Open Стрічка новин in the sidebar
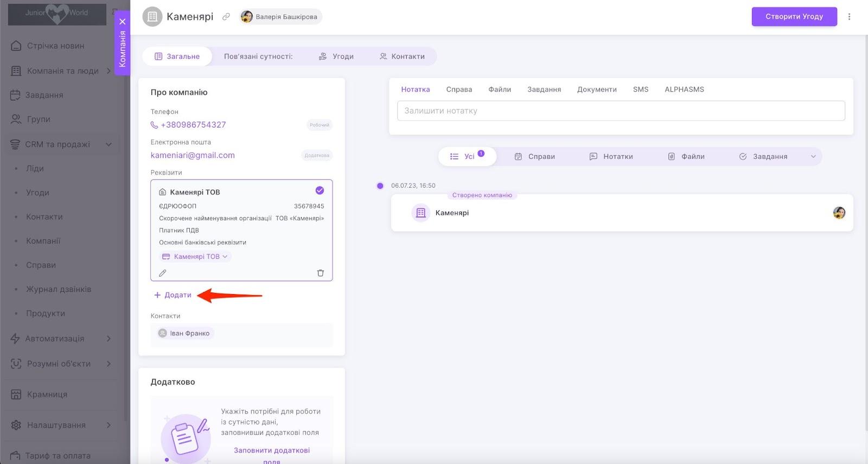This screenshot has height=464, width=868. coord(55,46)
